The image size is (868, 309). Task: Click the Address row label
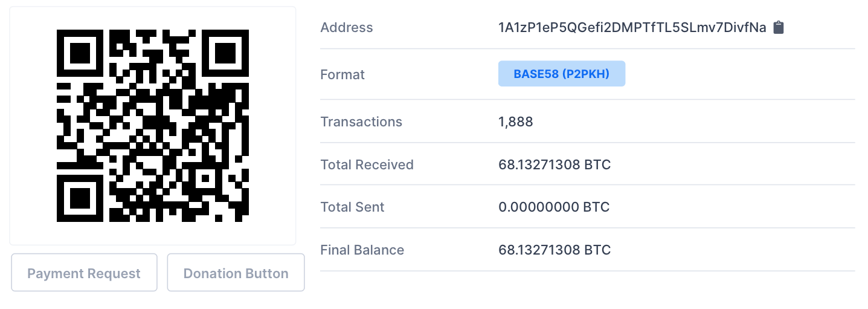(346, 27)
